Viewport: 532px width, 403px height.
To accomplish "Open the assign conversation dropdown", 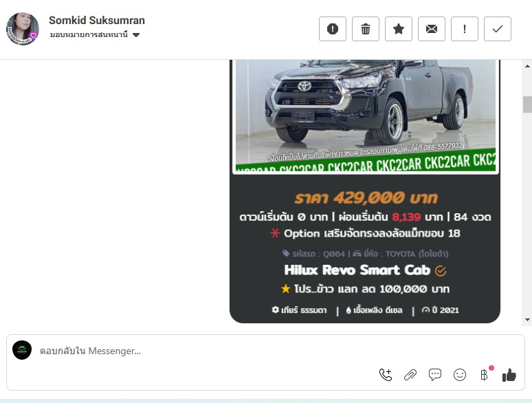I will pos(95,34).
